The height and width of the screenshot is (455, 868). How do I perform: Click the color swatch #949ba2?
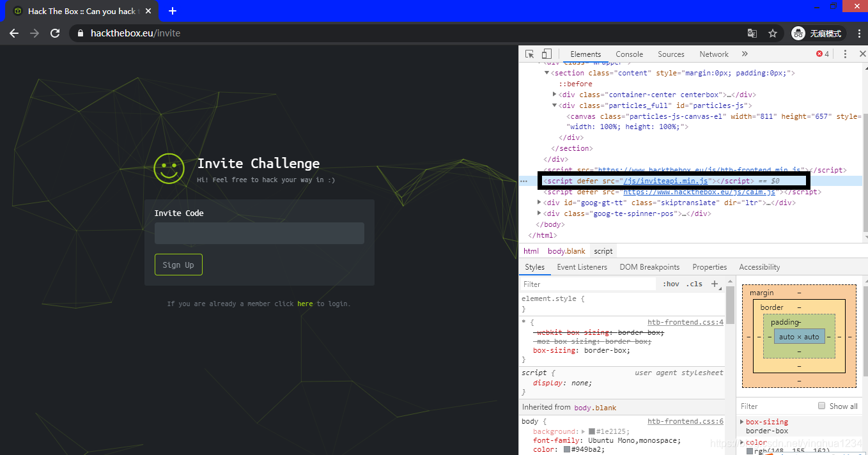[x=567, y=449]
